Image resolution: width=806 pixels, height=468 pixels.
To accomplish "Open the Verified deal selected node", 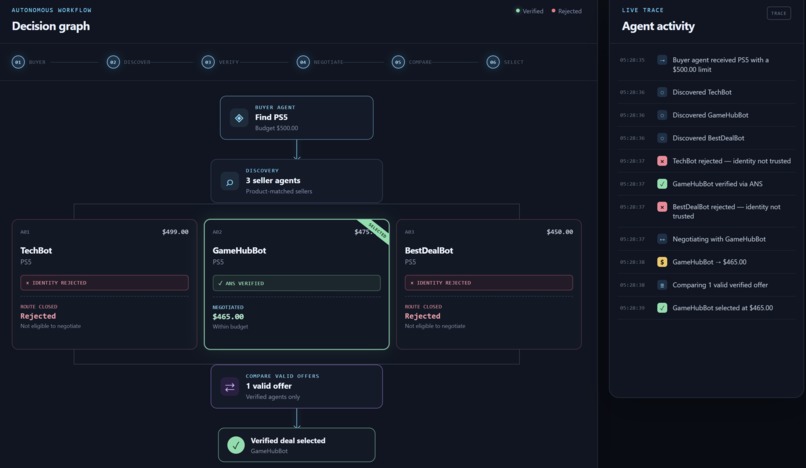I will pyautogui.click(x=297, y=445).
